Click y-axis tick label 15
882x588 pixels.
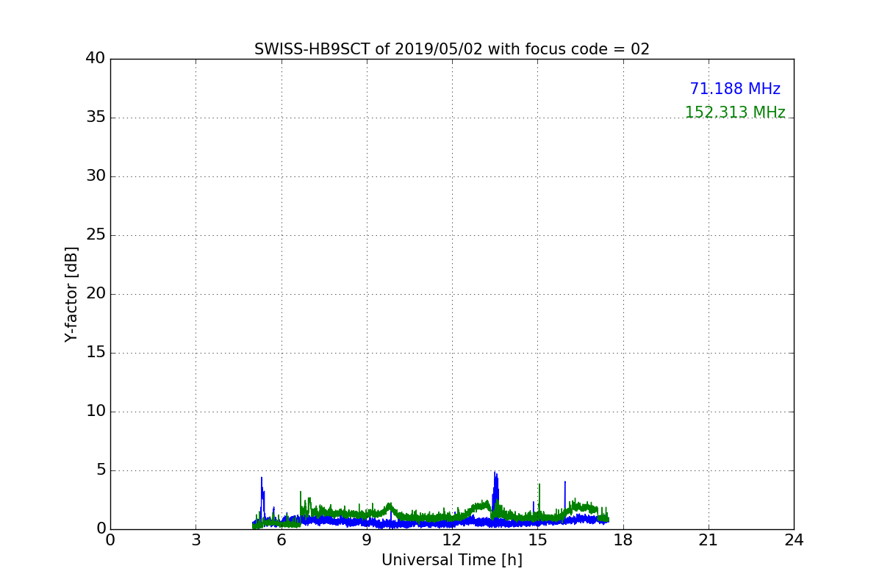pyautogui.click(x=96, y=353)
